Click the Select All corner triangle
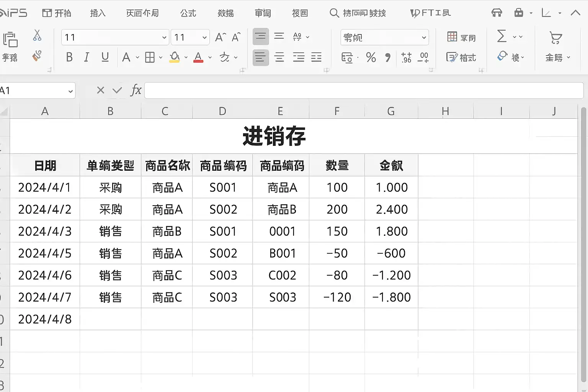The width and height of the screenshot is (588, 392). point(5,111)
